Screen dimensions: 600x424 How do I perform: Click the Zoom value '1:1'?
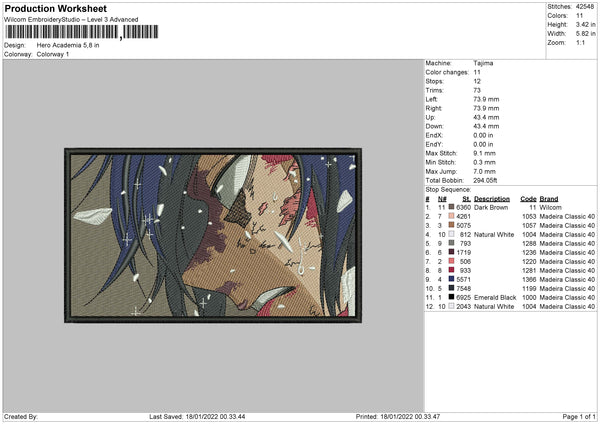(580, 42)
